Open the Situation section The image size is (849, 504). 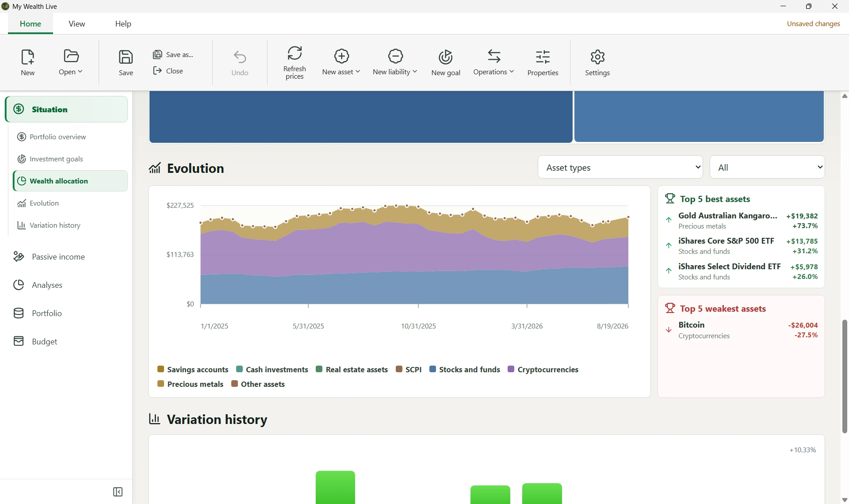67,109
